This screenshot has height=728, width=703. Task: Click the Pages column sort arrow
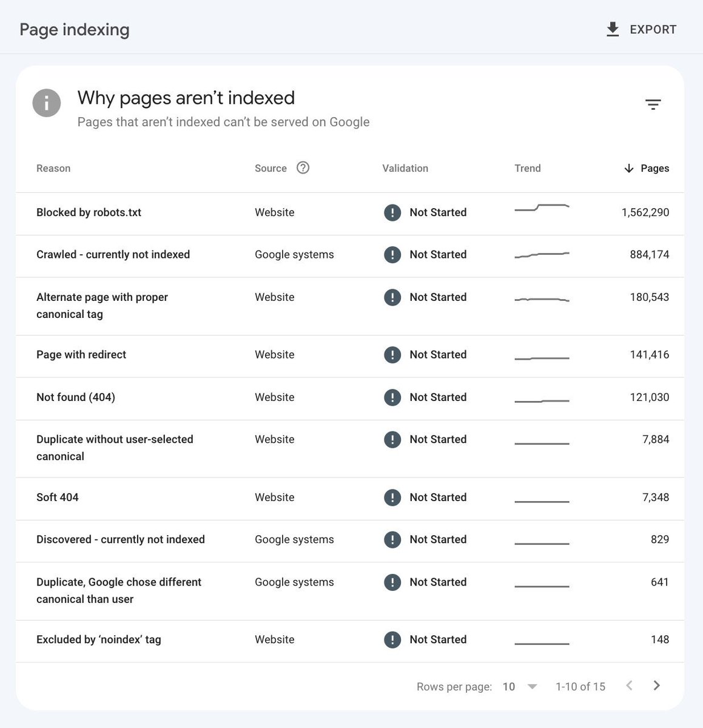click(629, 168)
